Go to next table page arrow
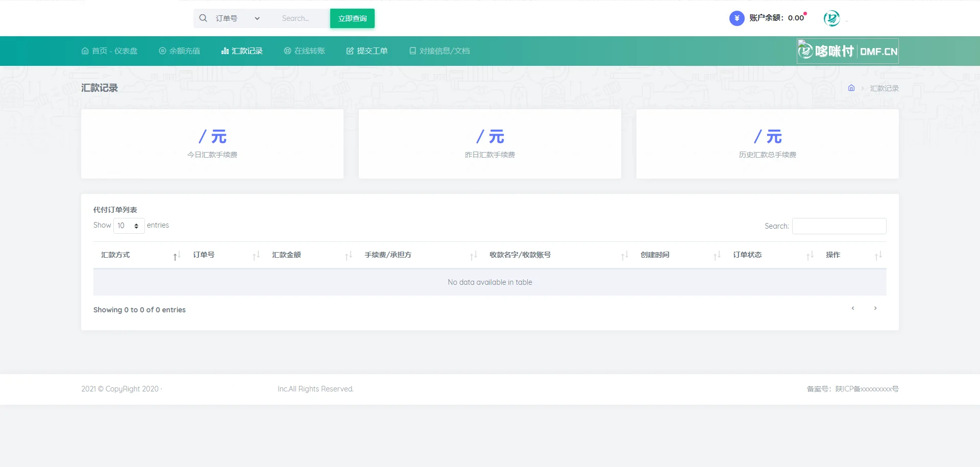 click(875, 308)
